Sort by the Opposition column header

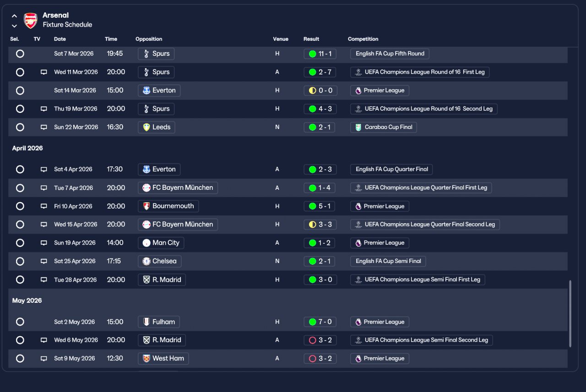pos(149,39)
